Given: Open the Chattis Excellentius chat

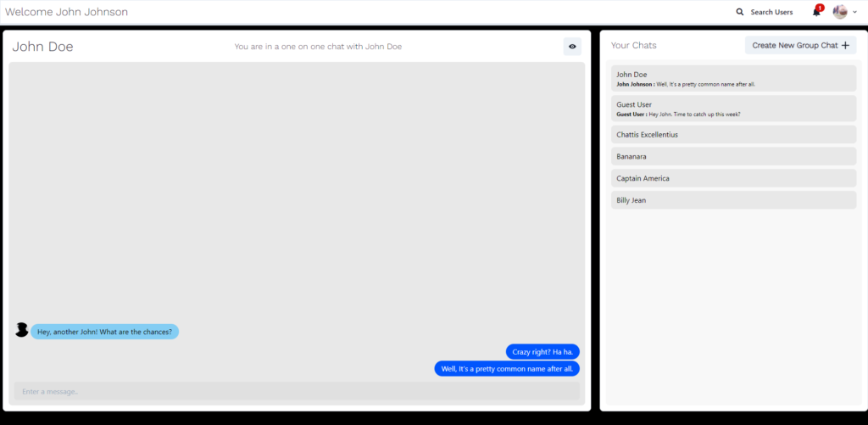Looking at the screenshot, I should (x=733, y=135).
